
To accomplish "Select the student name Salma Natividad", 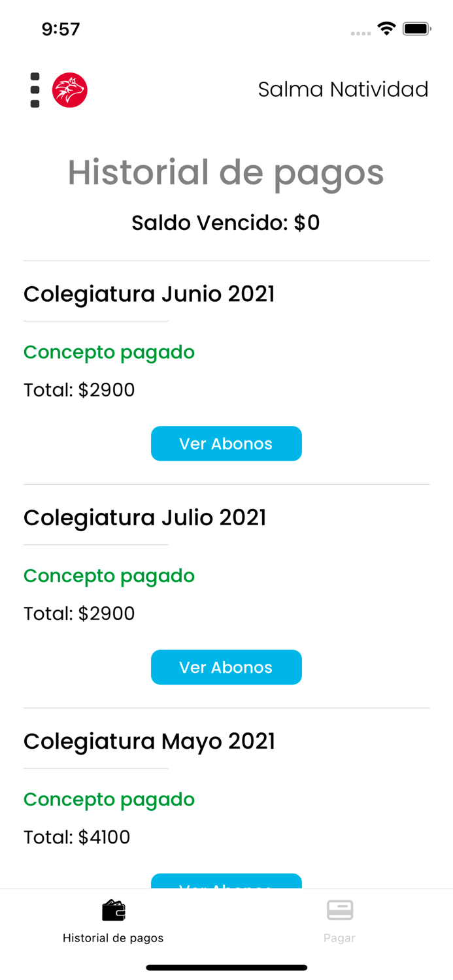I will click(x=343, y=90).
